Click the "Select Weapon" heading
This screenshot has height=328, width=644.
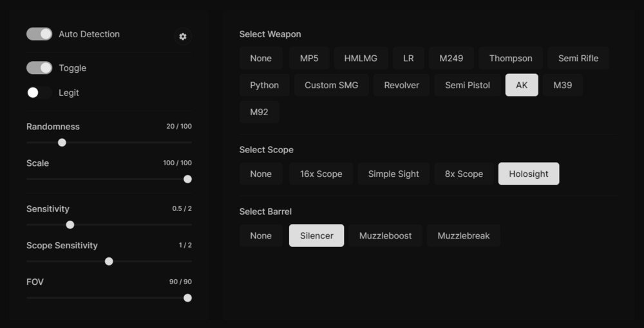270,35
